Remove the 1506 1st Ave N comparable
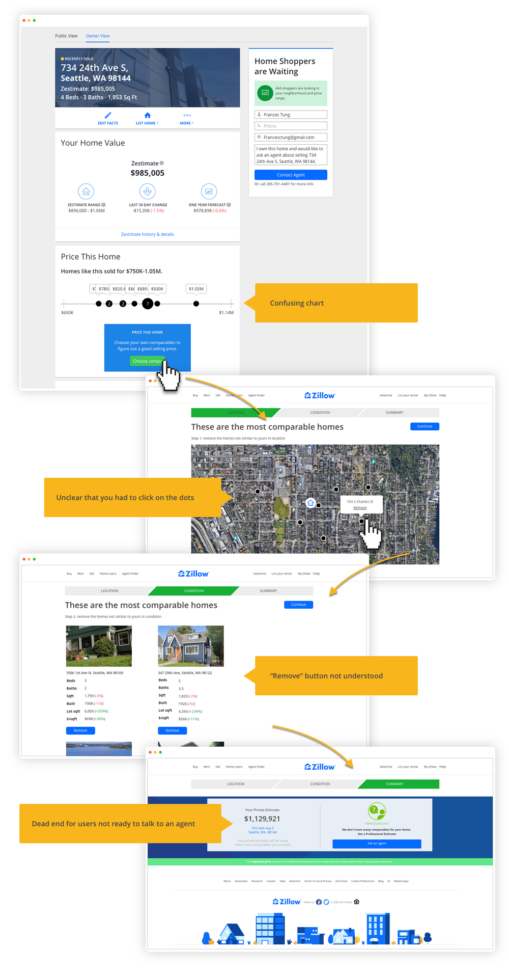 tap(80, 730)
